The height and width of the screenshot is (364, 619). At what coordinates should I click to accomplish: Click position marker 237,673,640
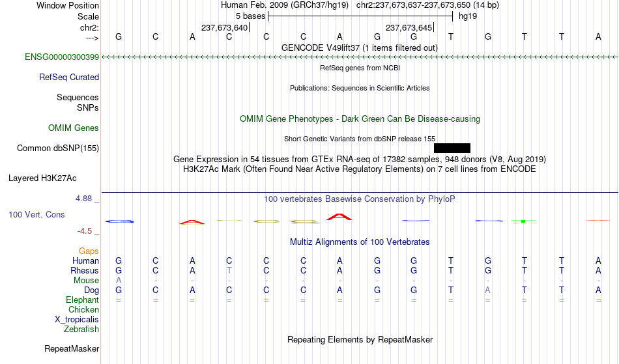224,27
